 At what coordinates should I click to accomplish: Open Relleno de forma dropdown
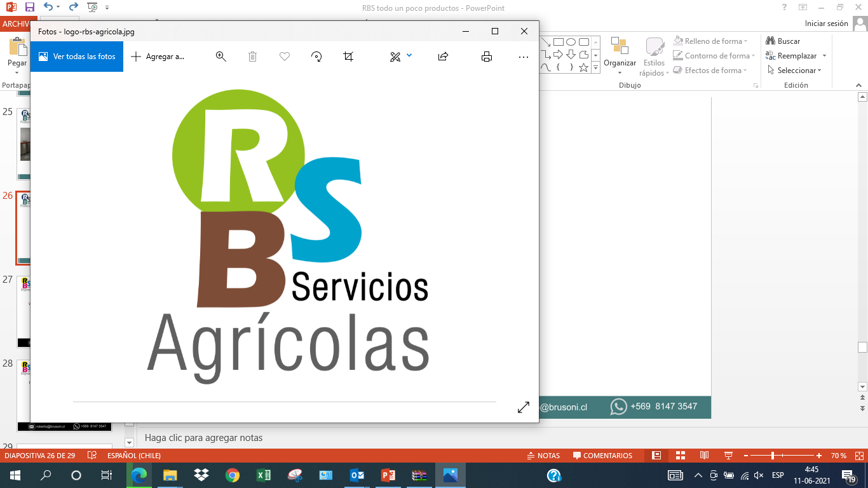click(x=710, y=41)
